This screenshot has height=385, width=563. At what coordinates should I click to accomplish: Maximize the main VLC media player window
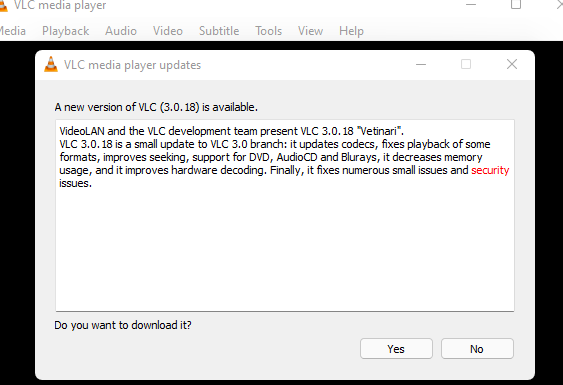[x=516, y=5]
